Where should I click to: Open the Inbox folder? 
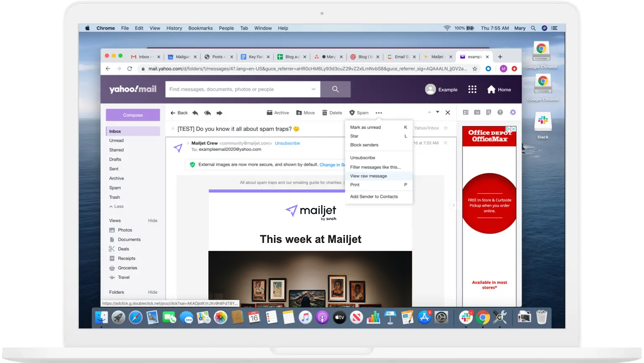[x=133, y=131]
